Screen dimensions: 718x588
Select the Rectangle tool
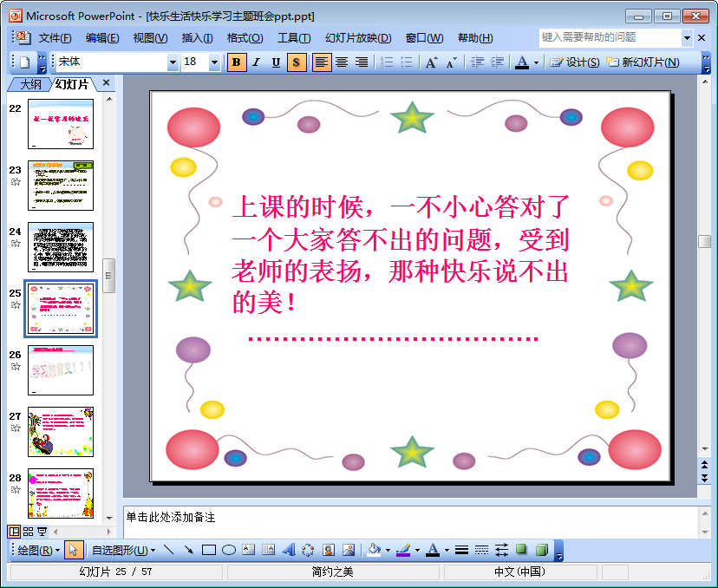tap(209, 550)
